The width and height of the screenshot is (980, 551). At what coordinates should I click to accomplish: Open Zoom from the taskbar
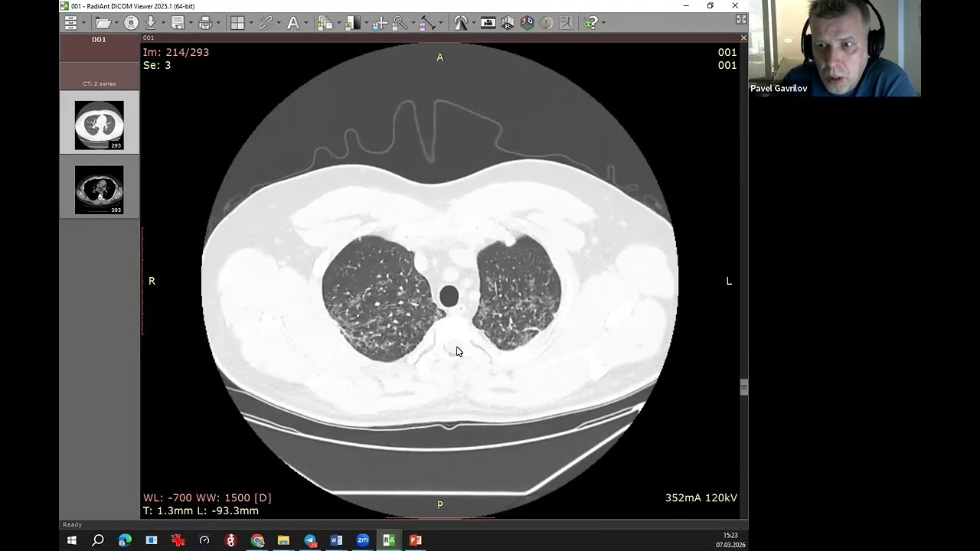(363, 540)
